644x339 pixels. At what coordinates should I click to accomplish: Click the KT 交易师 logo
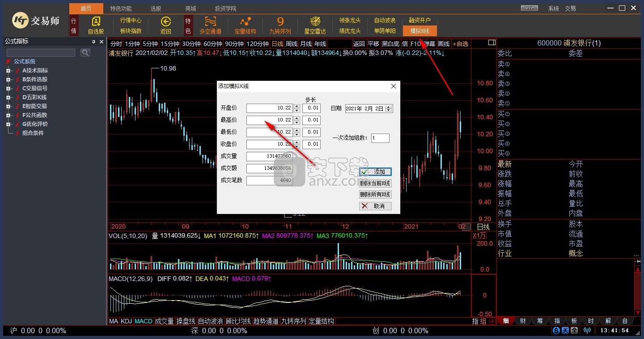36,20
